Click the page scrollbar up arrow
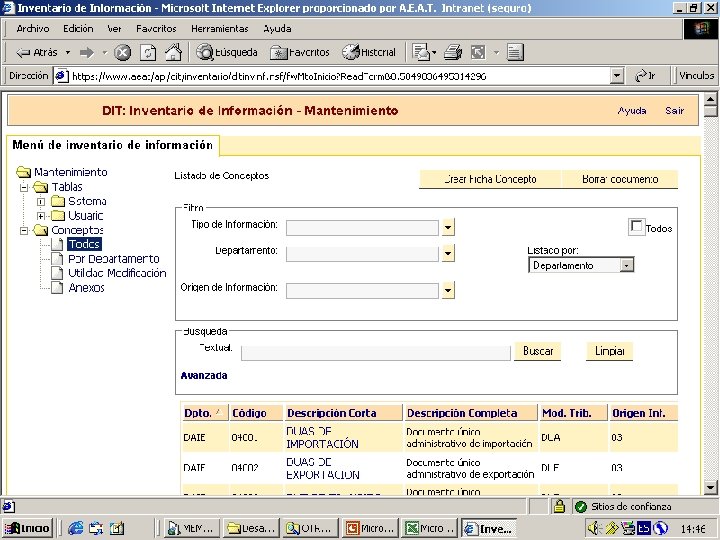The width and height of the screenshot is (720, 540). pos(710,99)
